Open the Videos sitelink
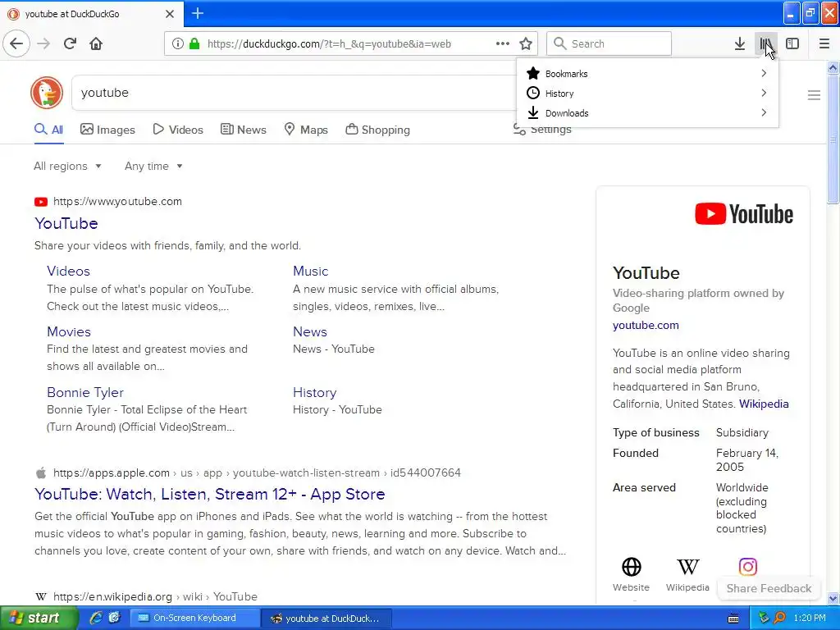The width and height of the screenshot is (840, 630). pyautogui.click(x=68, y=271)
